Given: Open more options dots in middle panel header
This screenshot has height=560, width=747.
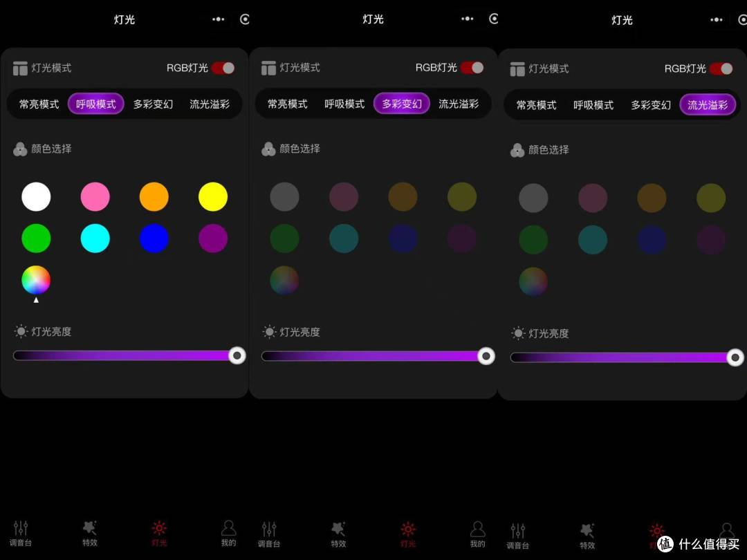Looking at the screenshot, I should pyautogui.click(x=468, y=19).
